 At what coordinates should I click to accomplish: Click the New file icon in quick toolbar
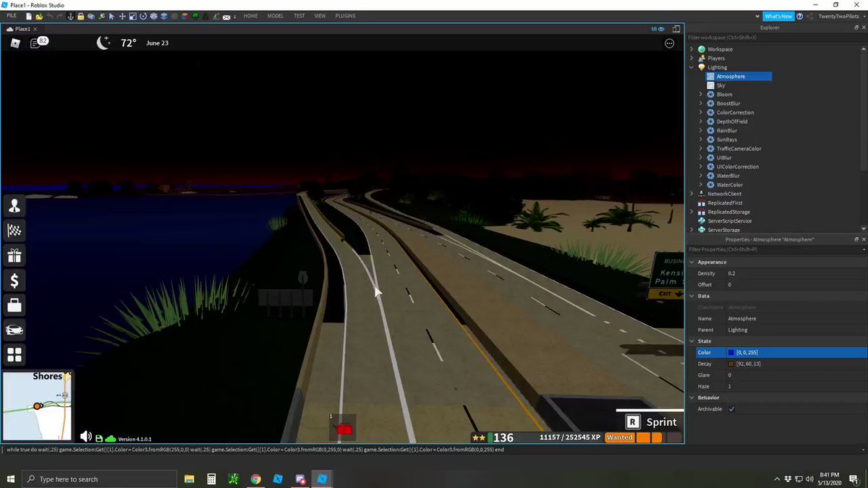[29, 16]
